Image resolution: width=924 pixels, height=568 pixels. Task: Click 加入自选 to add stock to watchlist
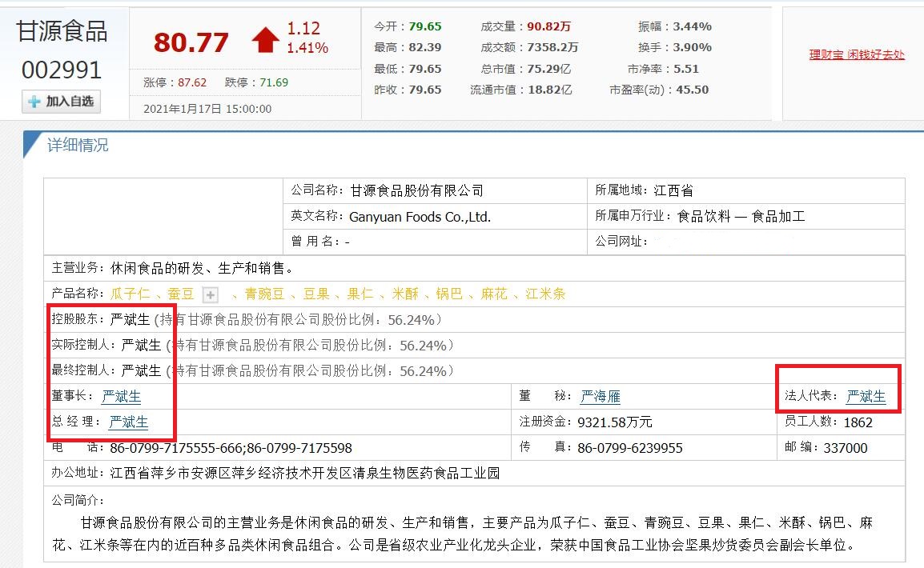point(60,102)
